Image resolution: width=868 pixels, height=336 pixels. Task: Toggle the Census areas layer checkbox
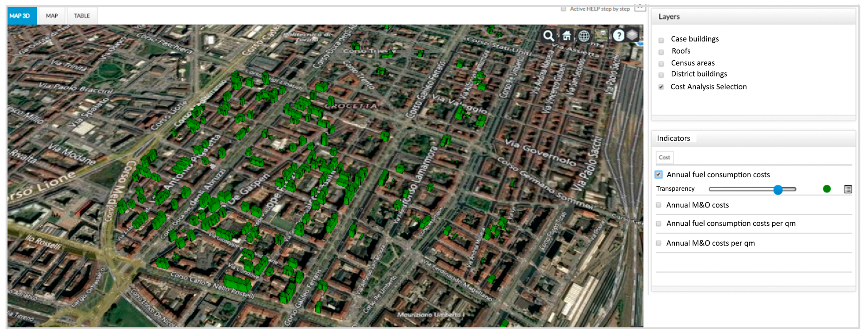click(x=661, y=64)
